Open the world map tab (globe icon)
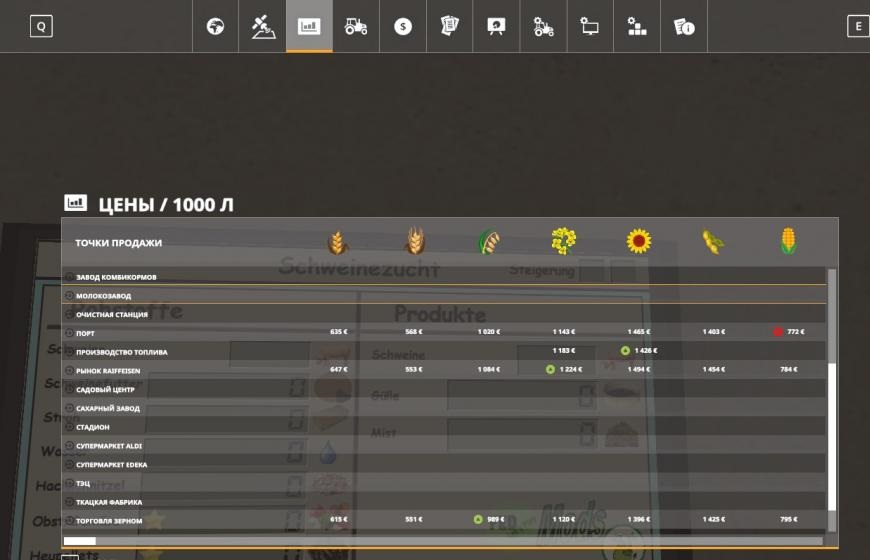Viewport: 870px width, 560px height. (215, 27)
